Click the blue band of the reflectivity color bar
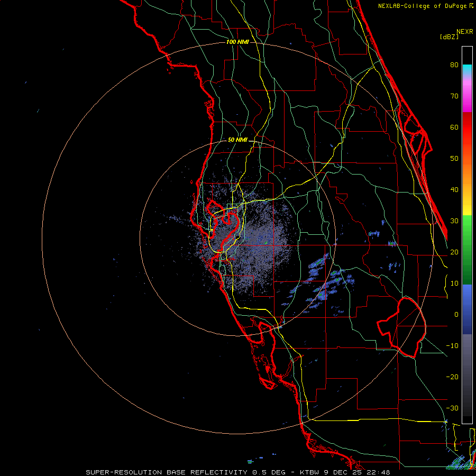476x476 pixels. pyautogui.click(x=467, y=309)
